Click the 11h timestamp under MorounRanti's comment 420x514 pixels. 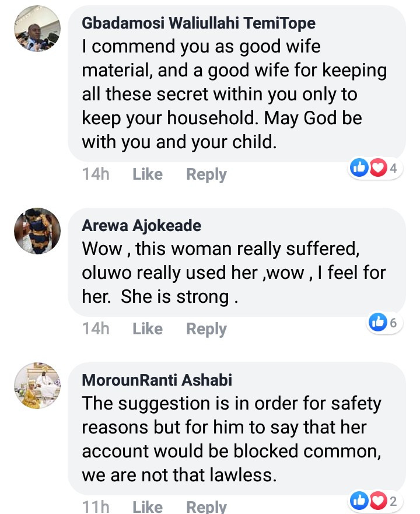tap(96, 506)
